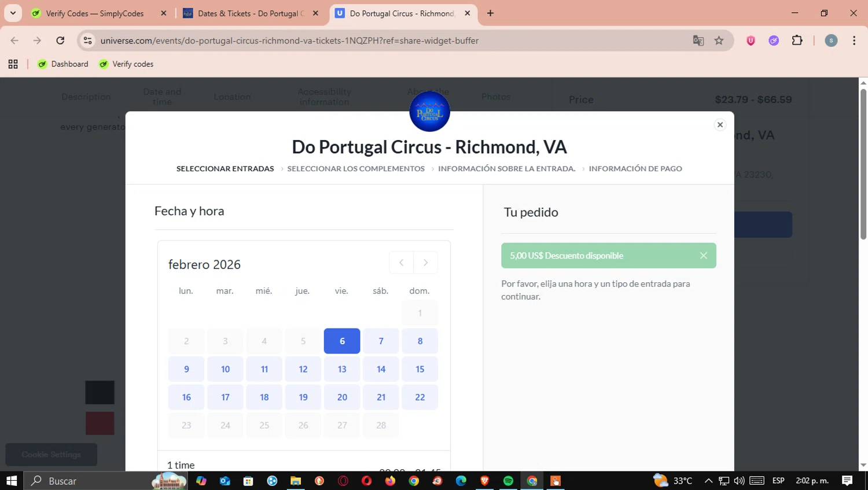
Task: Open INFORMACIÓN SOBRE LA ENTRADA step
Action: (x=507, y=169)
